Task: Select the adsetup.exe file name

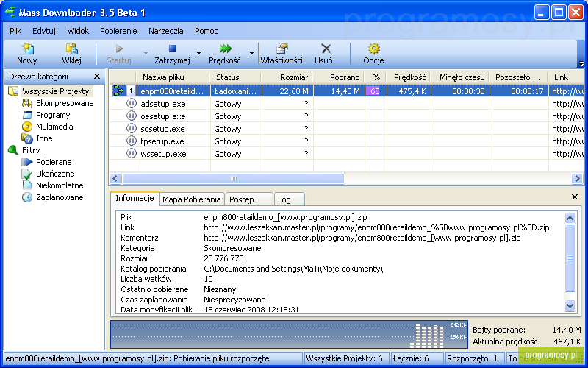Action: [x=162, y=104]
